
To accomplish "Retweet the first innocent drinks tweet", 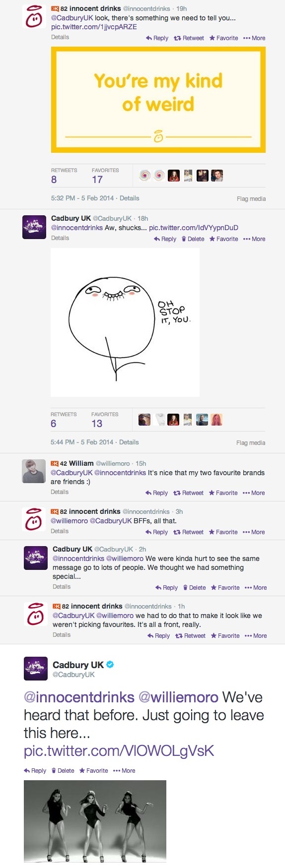I will (x=189, y=38).
